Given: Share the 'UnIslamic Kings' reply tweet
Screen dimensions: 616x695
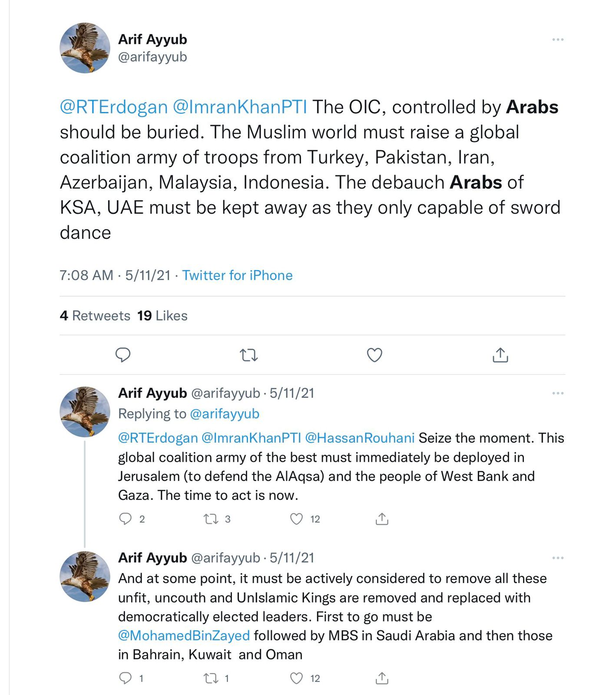Looking at the screenshot, I should [382, 678].
